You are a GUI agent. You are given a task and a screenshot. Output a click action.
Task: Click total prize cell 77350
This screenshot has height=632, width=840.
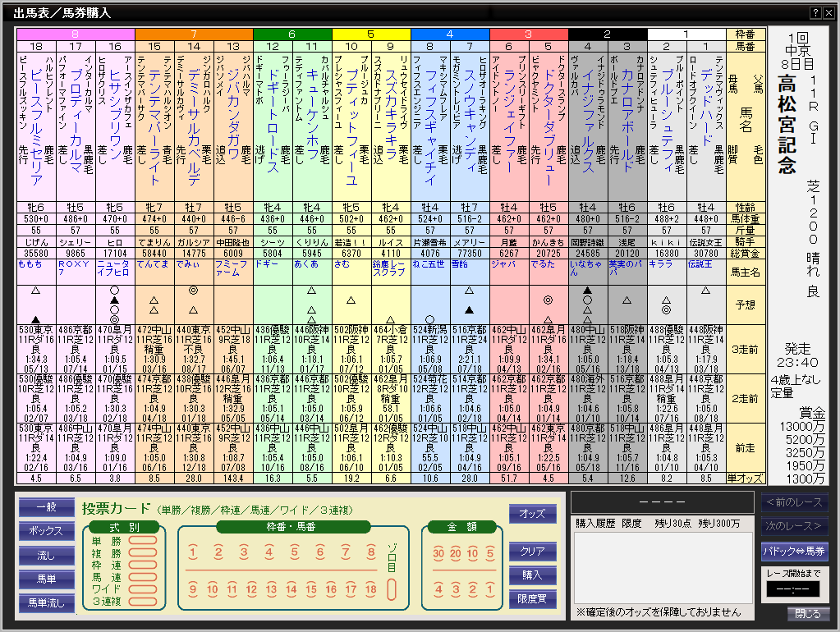(x=470, y=254)
